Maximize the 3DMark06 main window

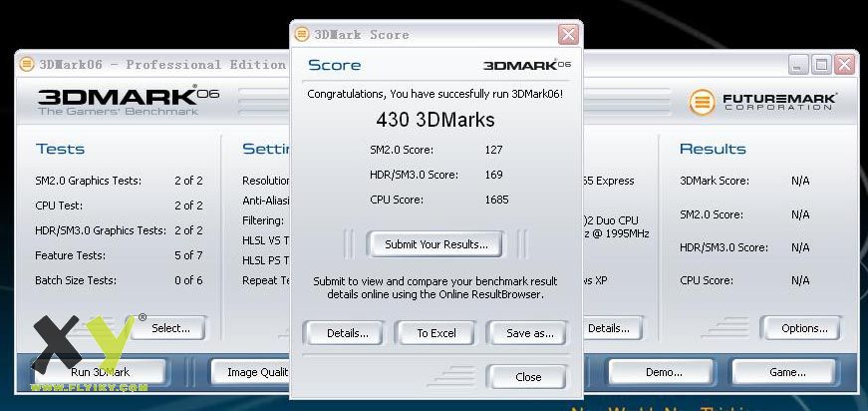click(821, 65)
